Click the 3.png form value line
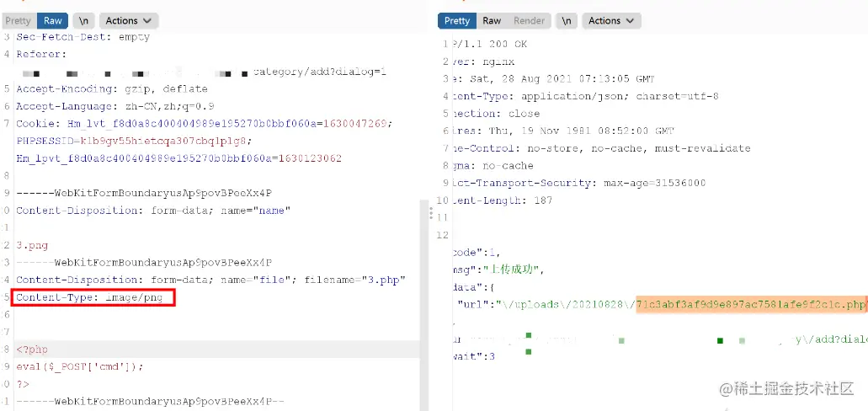Image resolution: width=868 pixels, height=411 pixels. pos(32,245)
